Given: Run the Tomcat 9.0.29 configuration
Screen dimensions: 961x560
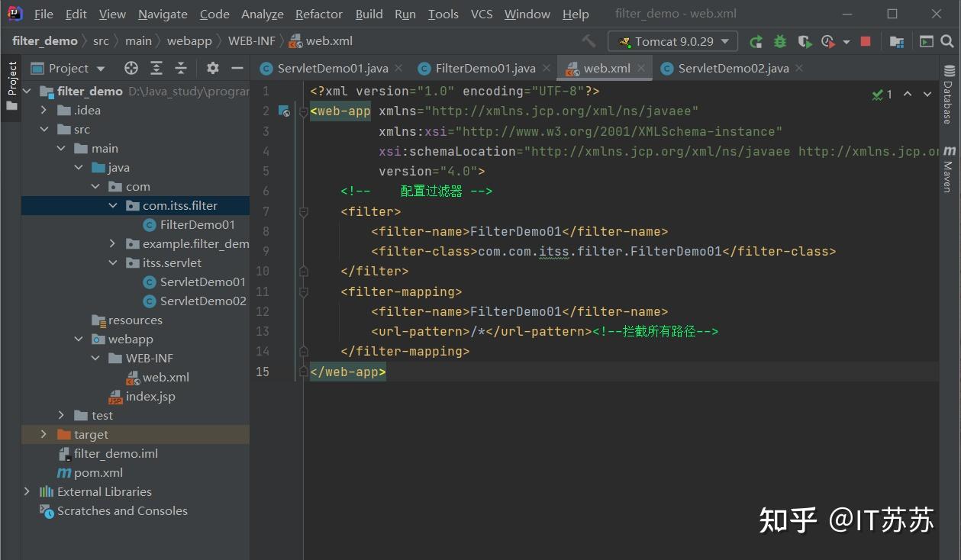Looking at the screenshot, I should [756, 41].
